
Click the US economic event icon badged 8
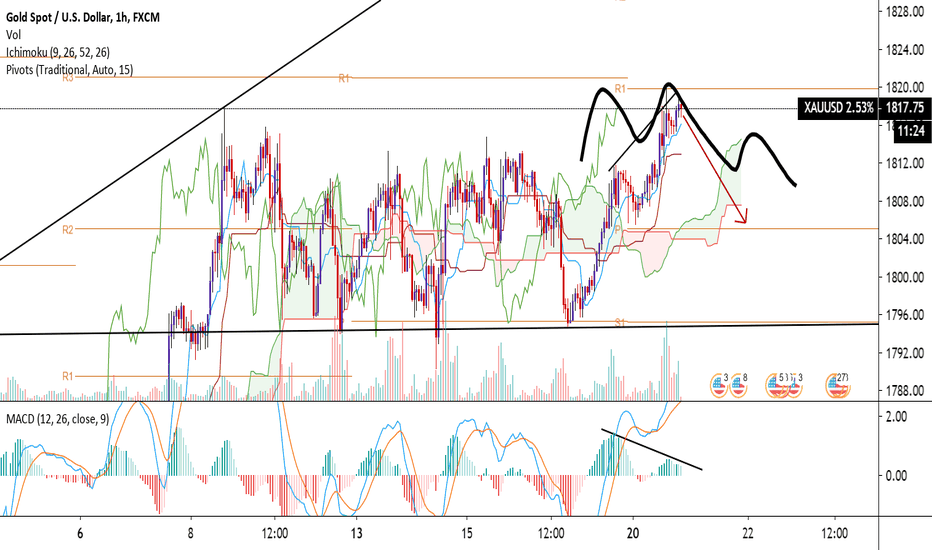(739, 385)
